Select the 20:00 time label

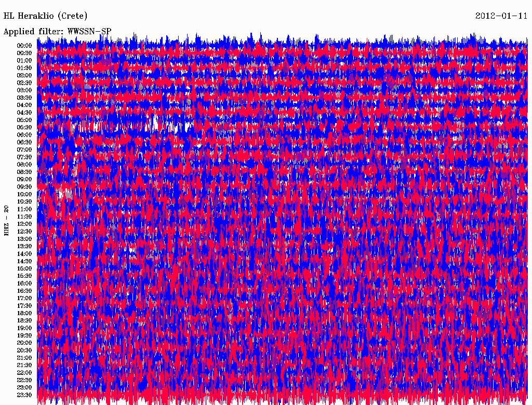point(24,343)
